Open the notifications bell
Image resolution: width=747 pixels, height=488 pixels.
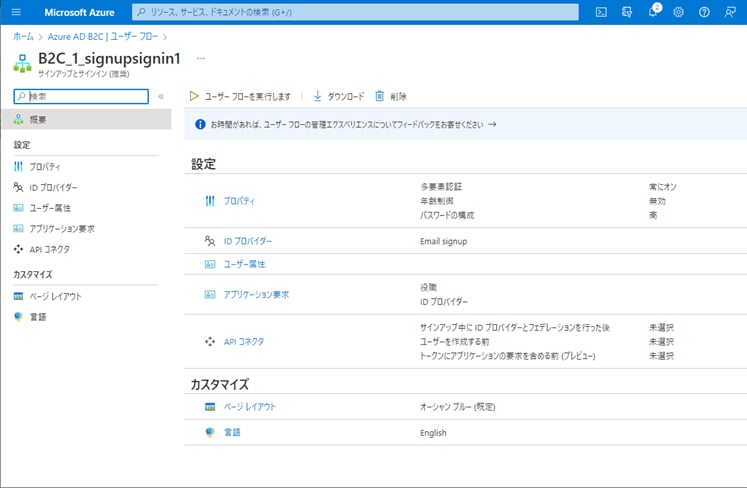[653, 12]
